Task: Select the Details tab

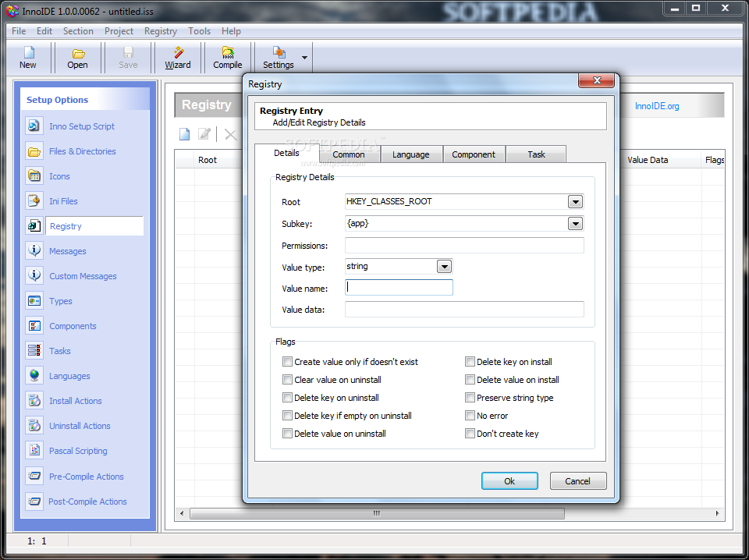Action: pyautogui.click(x=286, y=153)
